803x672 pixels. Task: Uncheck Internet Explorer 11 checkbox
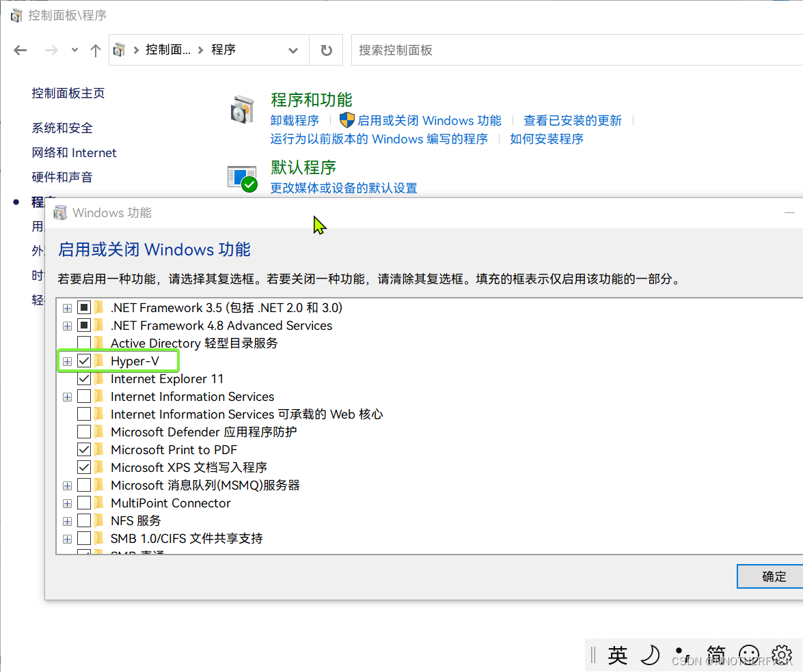point(84,379)
